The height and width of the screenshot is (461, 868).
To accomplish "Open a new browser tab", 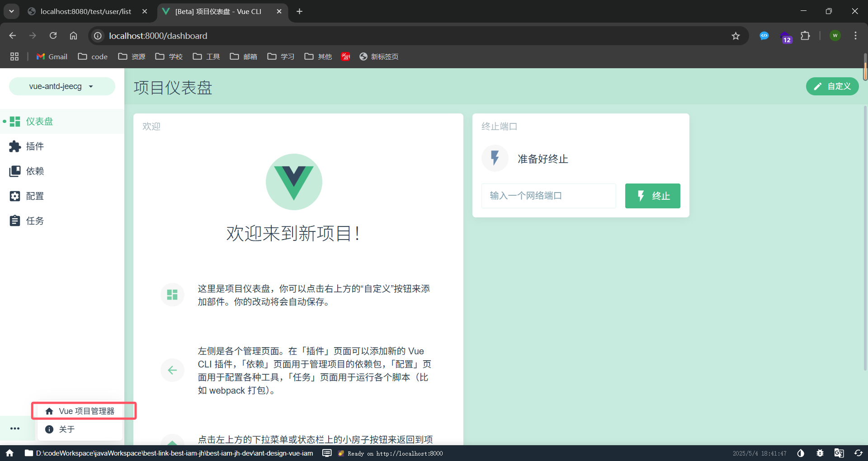I will (x=299, y=11).
